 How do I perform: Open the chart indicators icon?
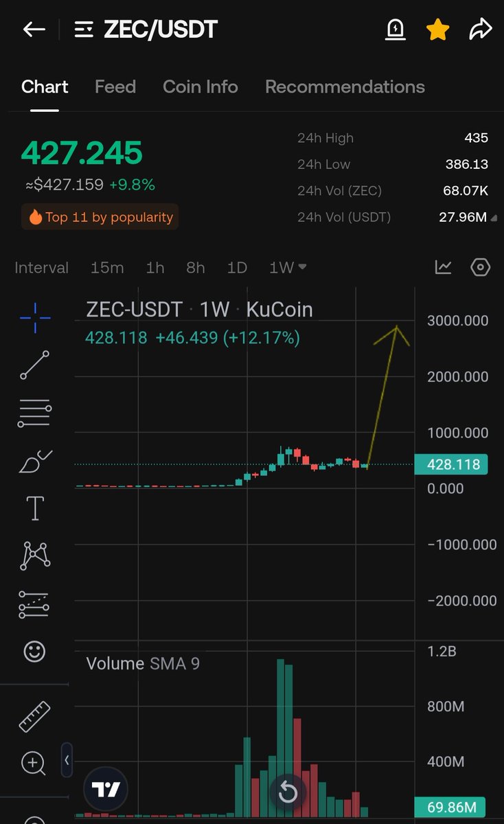[444, 267]
